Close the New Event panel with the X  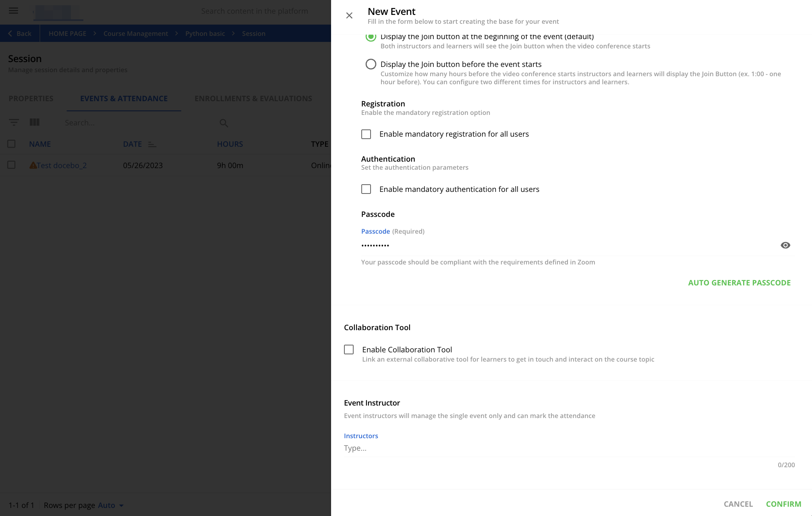click(349, 15)
